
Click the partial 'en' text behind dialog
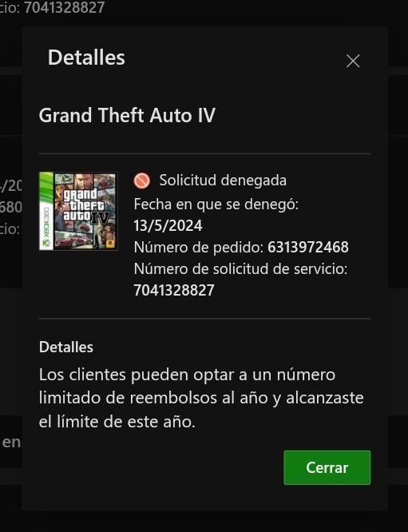(11, 443)
